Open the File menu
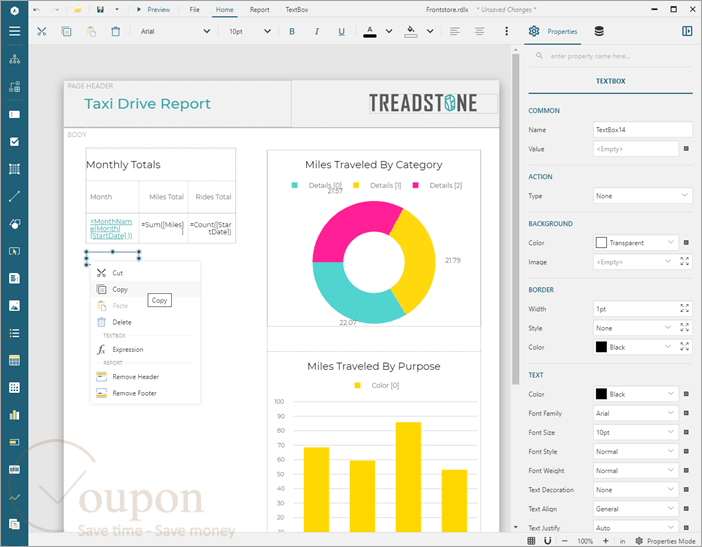702x547 pixels. 194,9
